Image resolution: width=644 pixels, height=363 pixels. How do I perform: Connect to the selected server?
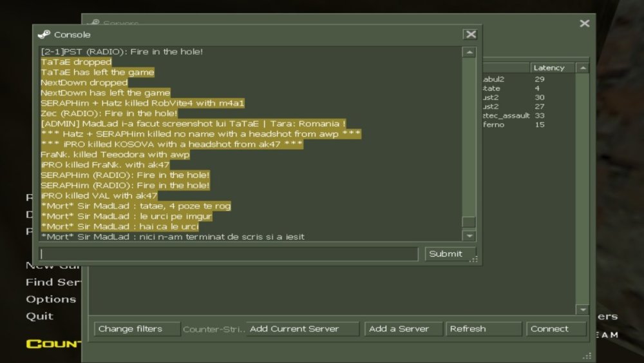tap(556, 329)
